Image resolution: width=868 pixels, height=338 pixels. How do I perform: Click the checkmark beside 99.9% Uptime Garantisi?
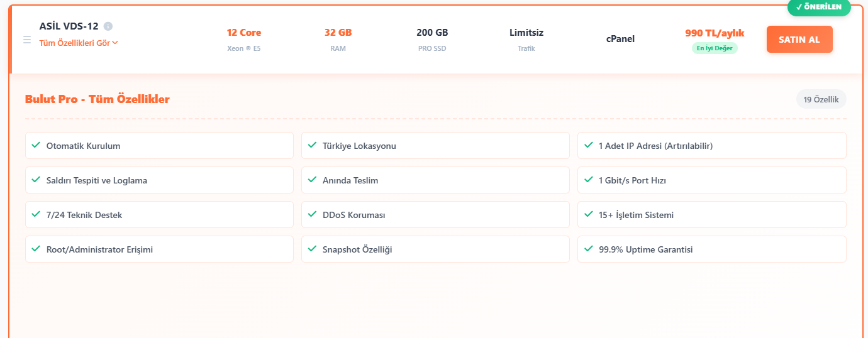[588, 249]
